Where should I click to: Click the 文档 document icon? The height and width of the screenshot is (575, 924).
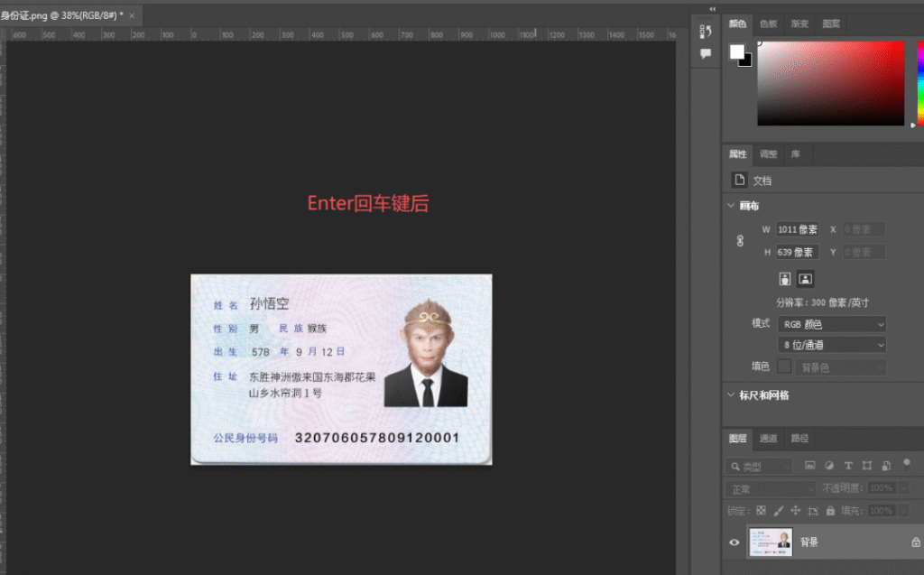(739, 180)
